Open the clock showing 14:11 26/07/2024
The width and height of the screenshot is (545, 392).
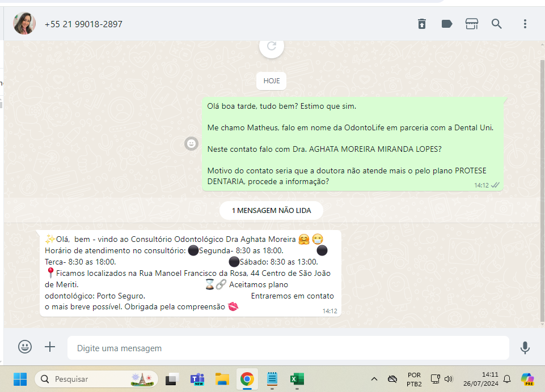pos(481,379)
